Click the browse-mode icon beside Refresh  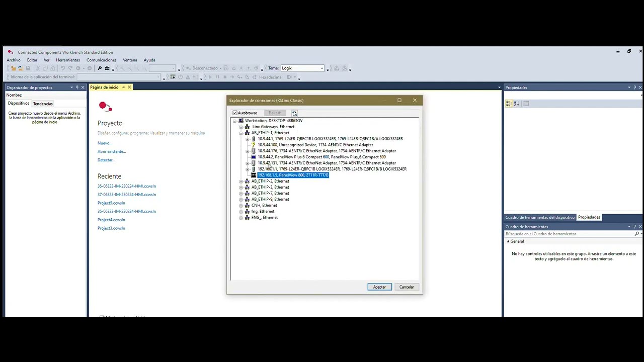tap(294, 113)
